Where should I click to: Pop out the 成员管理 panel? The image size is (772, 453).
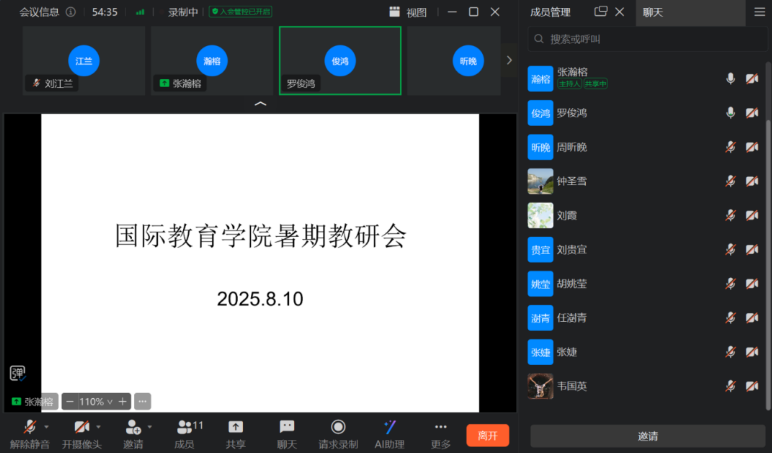601,11
